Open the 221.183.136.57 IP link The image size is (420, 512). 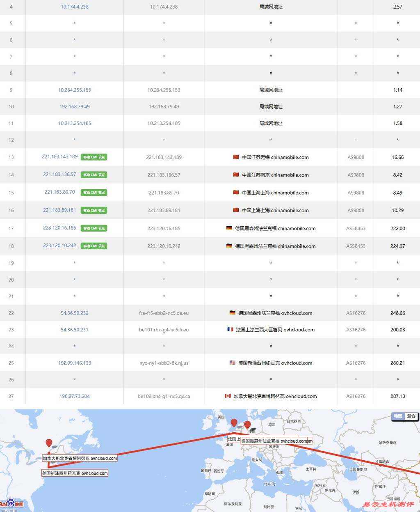(60, 174)
